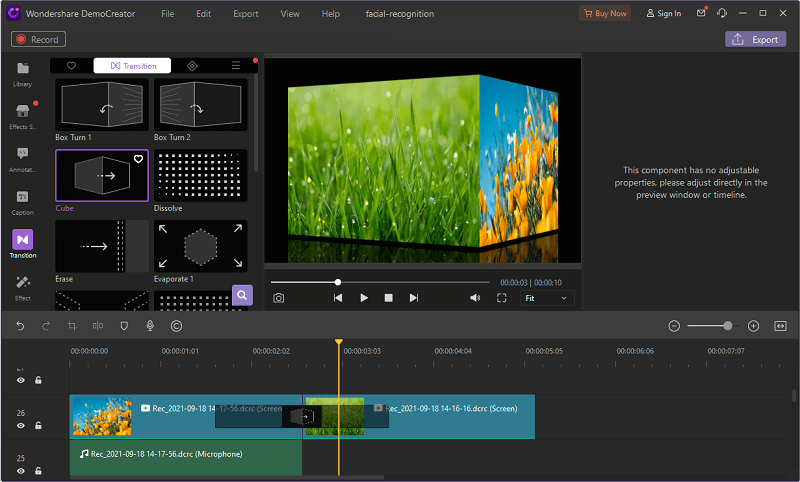Open the Fit zoom dropdown
Image resolution: width=800 pixels, height=482 pixels.
(547, 298)
